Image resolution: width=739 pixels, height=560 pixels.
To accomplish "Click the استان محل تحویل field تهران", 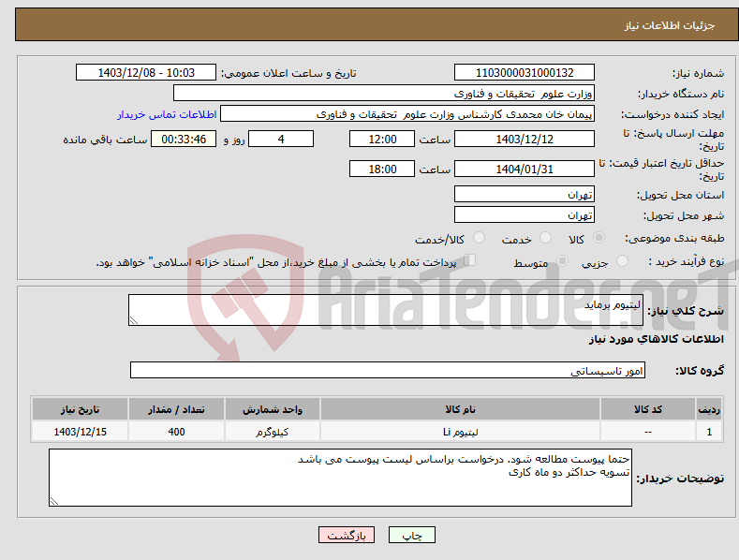I will pos(525,194).
